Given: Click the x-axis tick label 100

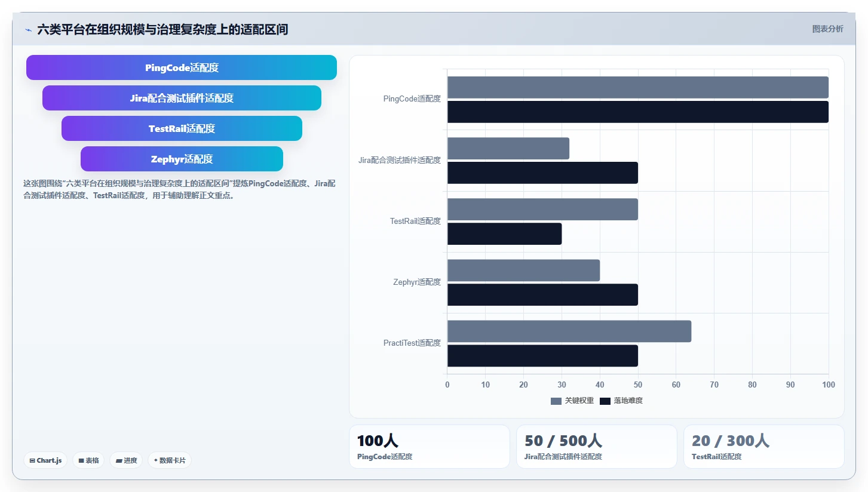Looking at the screenshot, I should click(829, 385).
